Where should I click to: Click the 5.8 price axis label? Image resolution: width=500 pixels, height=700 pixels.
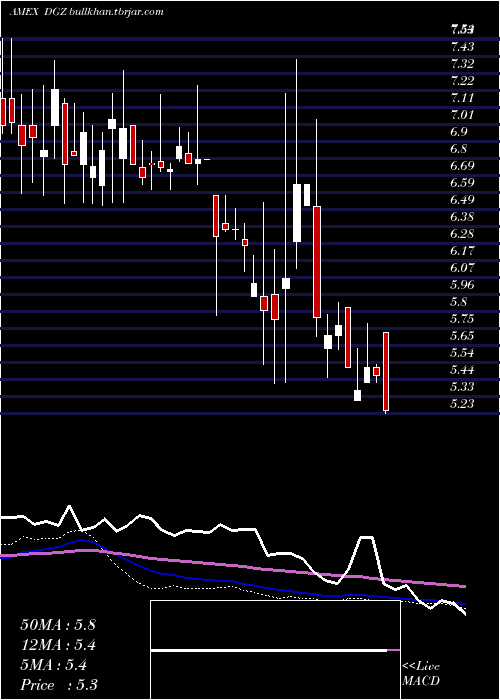459,302
